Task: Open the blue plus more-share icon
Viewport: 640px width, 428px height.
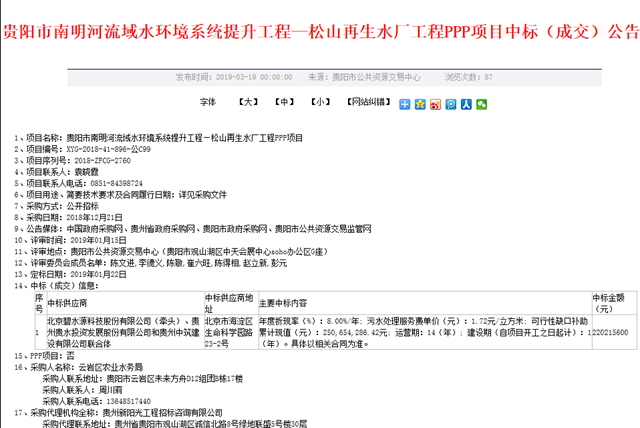Action: pyautogui.click(x=405, y=103)
